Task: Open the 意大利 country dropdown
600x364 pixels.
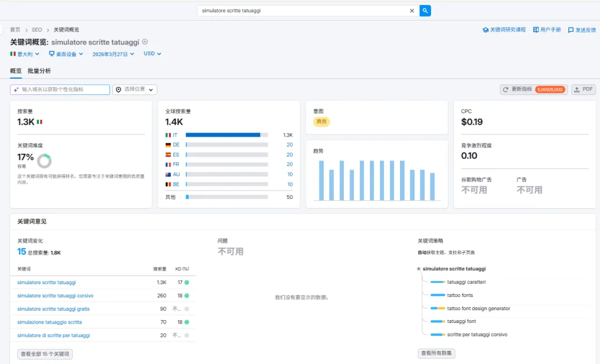Action: 24,54
